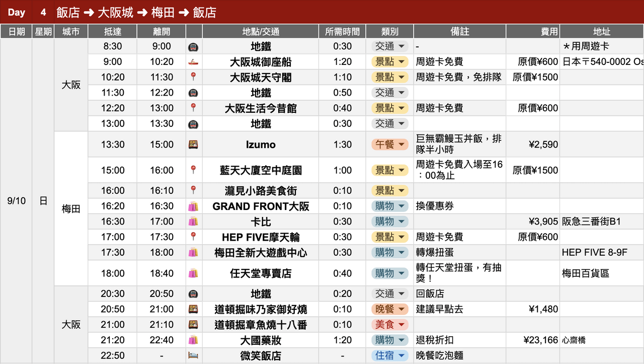This screenshot has height=364, width=644.
Task: Click the shopping bag icon beside GRAND FRONT大阪
Action: 193,206
